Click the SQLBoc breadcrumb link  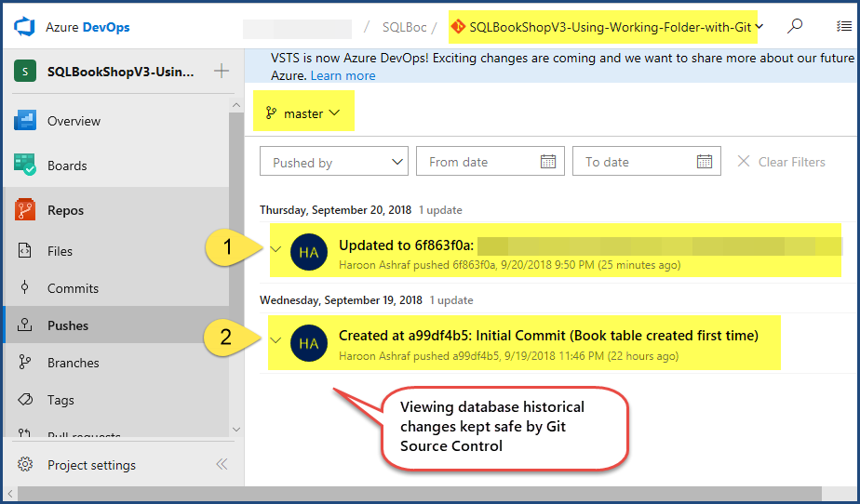(404, 27)
